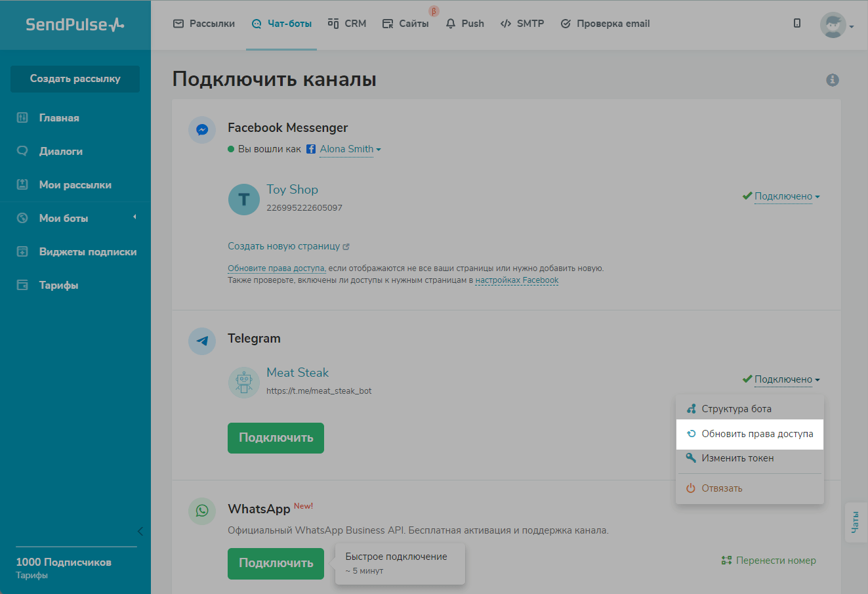Open настройках Facebook link
868x594 pixels.
coord(517,280)
